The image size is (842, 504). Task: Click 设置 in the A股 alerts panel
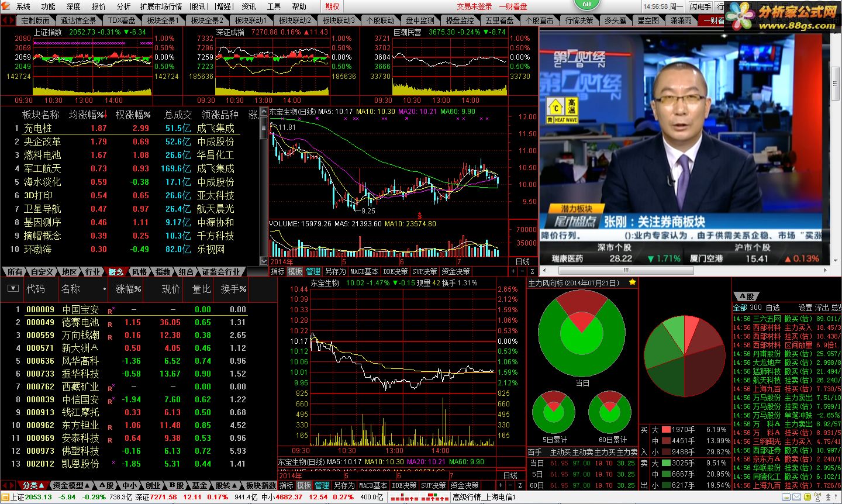coord(805,308)
